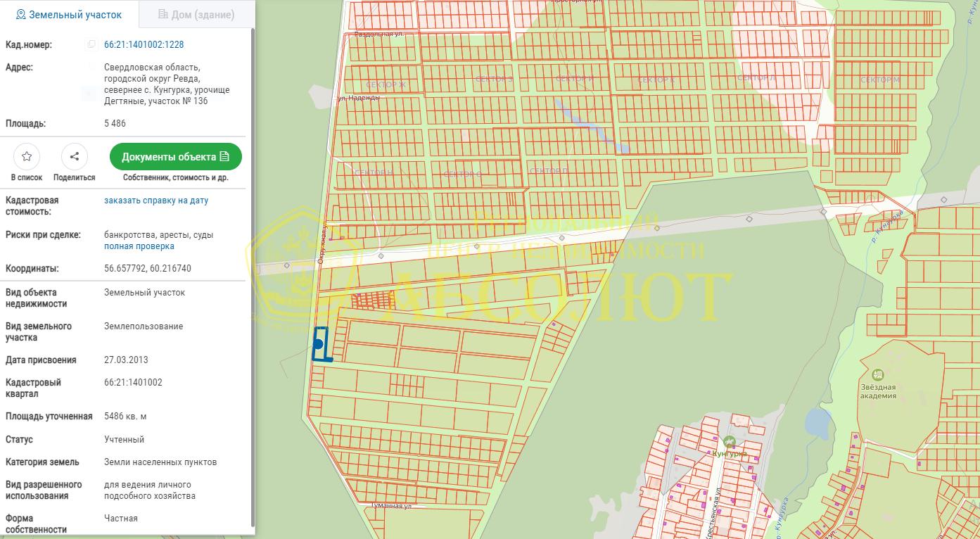Add the parcel to list with the star icon
Viewport: 980px width, 539px height.
pyautogui.click(x=27, y=156)
